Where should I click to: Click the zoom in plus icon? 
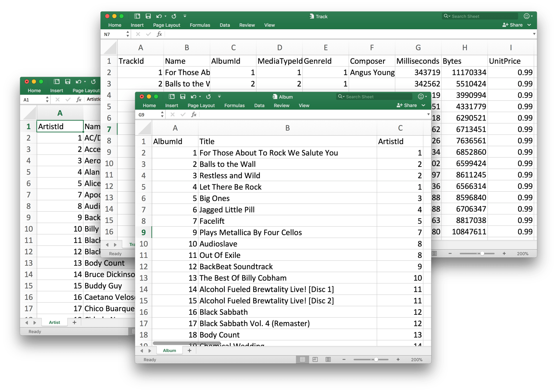click(398, 359)
